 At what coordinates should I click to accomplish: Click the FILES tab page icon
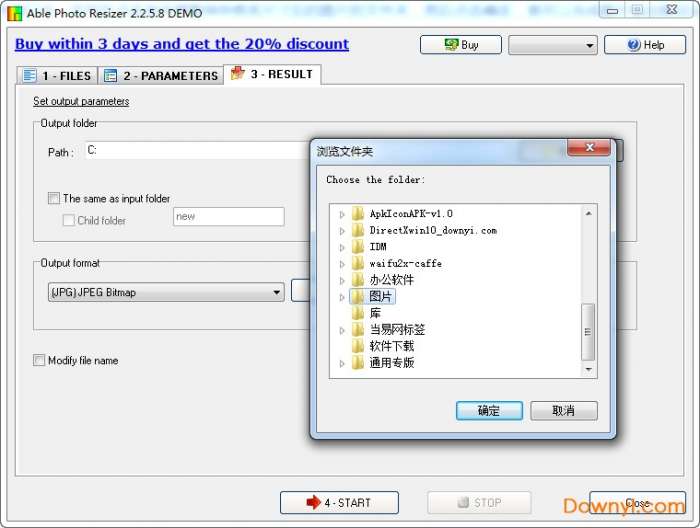click(29, 75)
